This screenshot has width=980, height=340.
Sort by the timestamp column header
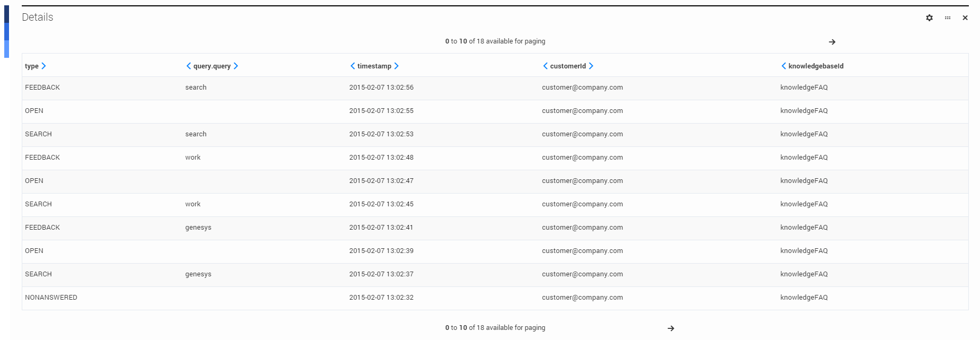374,66
